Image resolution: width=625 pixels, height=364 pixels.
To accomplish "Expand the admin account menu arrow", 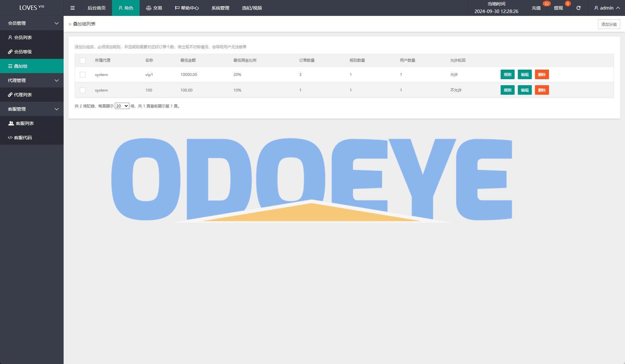I will [x=618, y=8].
